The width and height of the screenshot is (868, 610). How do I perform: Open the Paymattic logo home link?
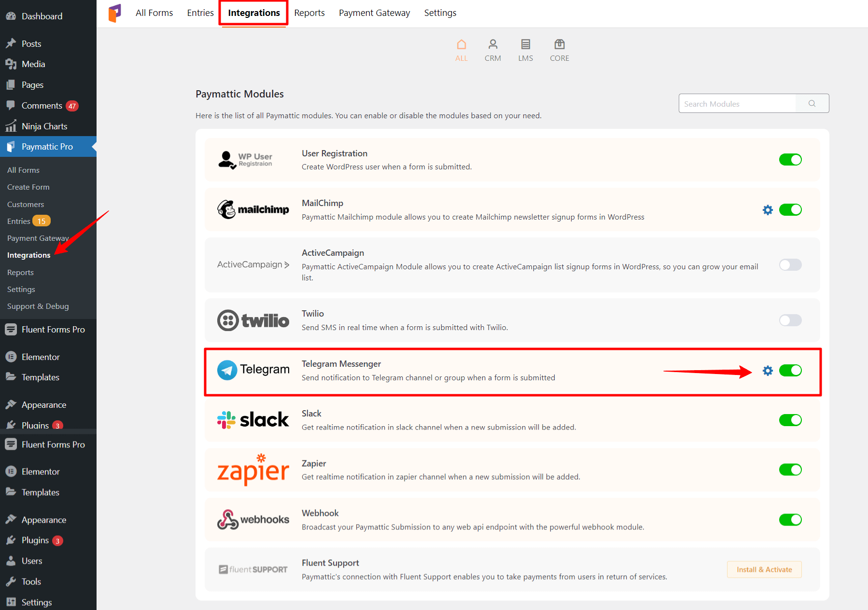[115, 13]
